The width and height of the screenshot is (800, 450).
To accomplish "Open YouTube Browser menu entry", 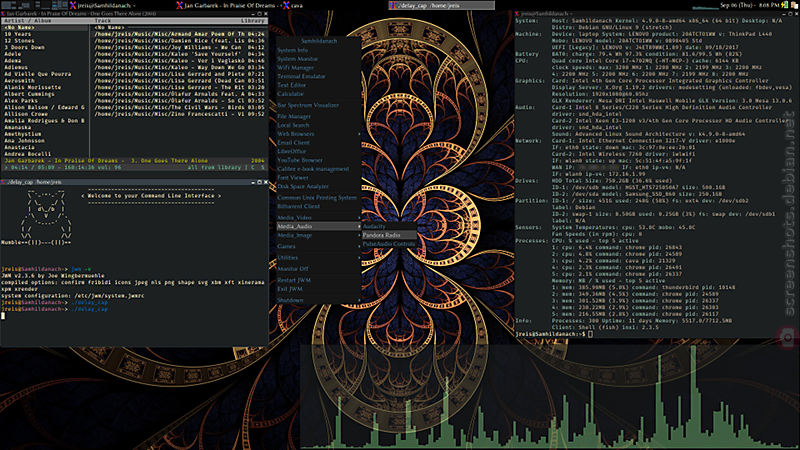I will click(x=318, y=160).
